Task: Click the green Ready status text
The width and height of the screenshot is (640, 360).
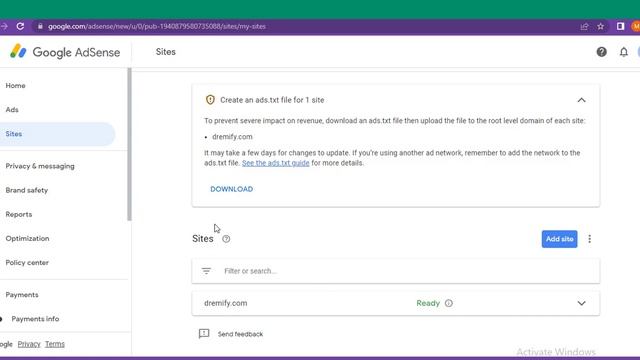Action: coord(428,303)
